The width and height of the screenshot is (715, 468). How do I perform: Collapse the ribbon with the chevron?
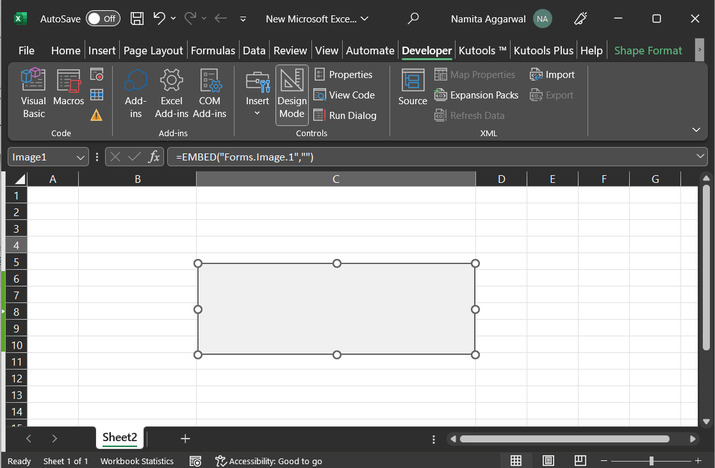point(697,130)
